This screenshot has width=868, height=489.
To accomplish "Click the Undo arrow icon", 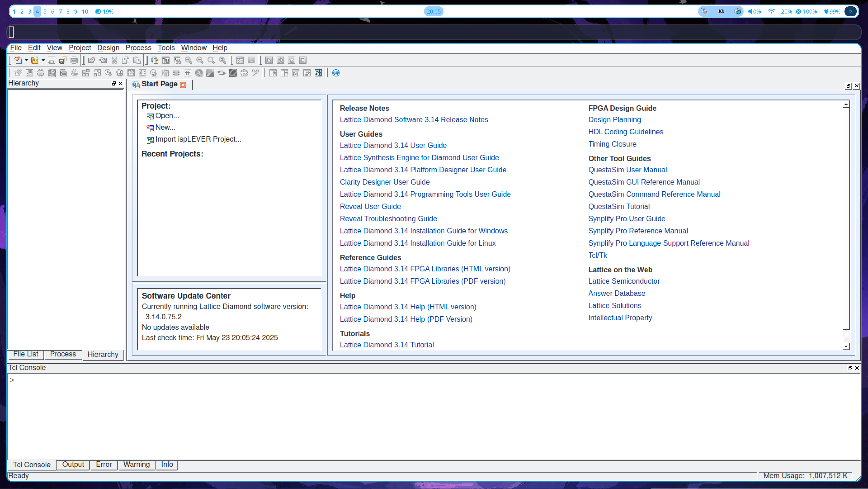I will [92, 60].
